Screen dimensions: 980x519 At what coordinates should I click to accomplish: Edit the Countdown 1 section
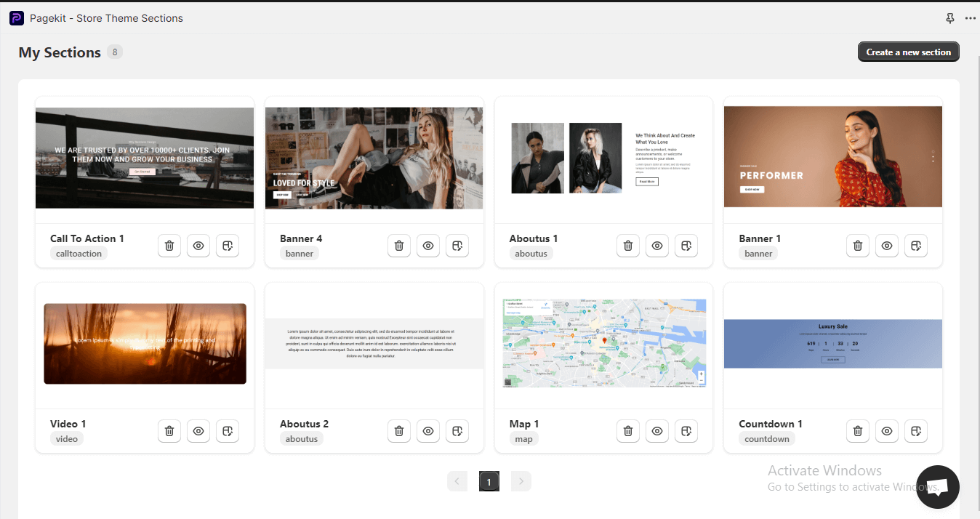click(x=916, y=431)
